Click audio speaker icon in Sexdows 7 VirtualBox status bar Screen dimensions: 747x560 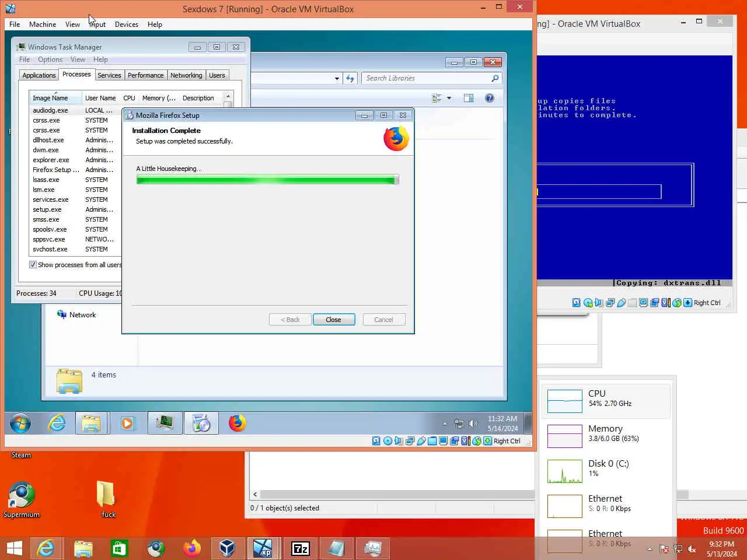pos(399,441)
